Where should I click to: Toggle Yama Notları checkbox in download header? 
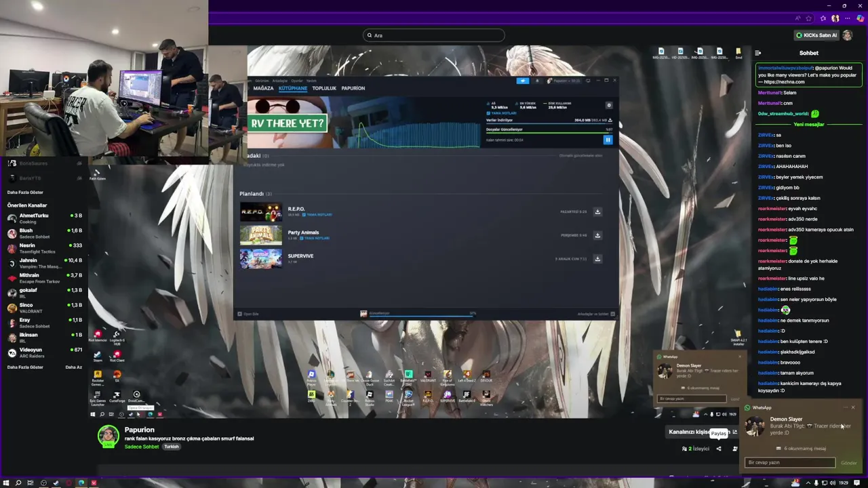tap(489, 113)
